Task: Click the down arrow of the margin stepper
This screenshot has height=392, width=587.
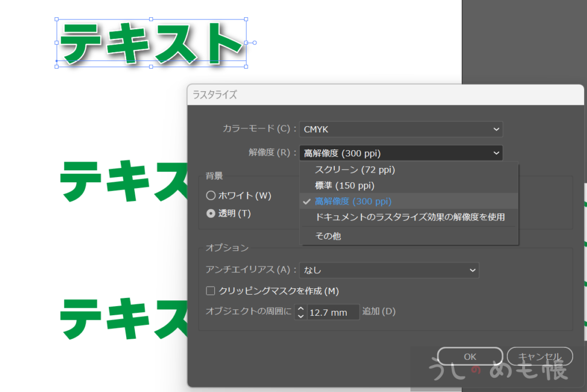Action: pos(301,316)
